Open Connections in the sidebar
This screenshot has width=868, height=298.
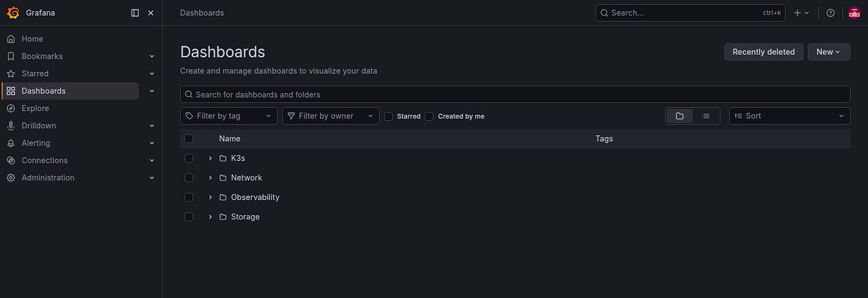coord(45,160)
